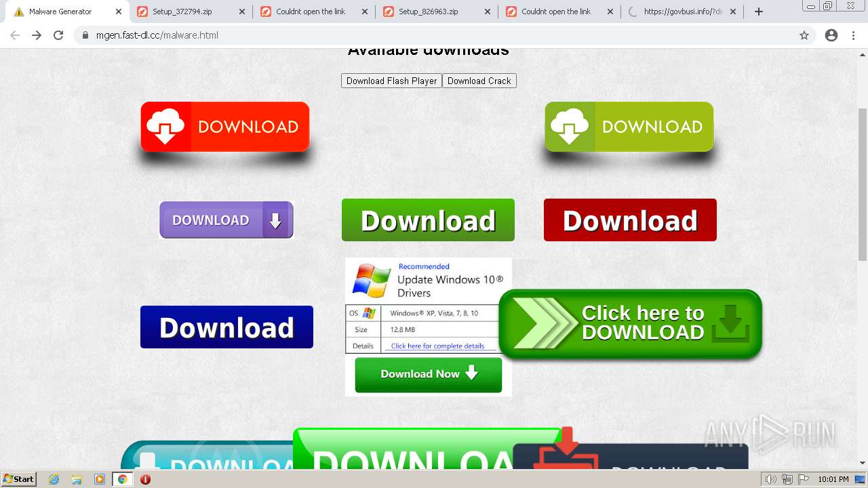Click the 10:01 PM clock
Screen dimensions: 868x488
[833, 479]
